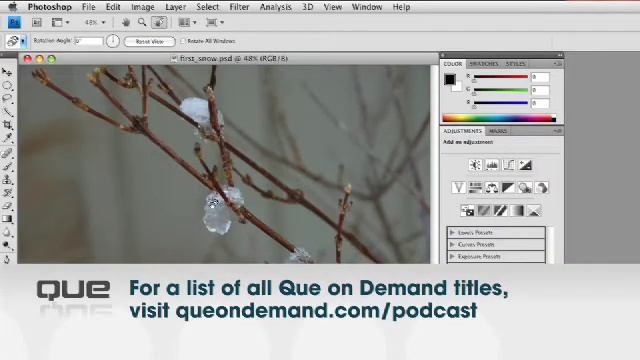Click the R color slider
Image resolution: width=640 pixels, height=360 pixels.
501,77
